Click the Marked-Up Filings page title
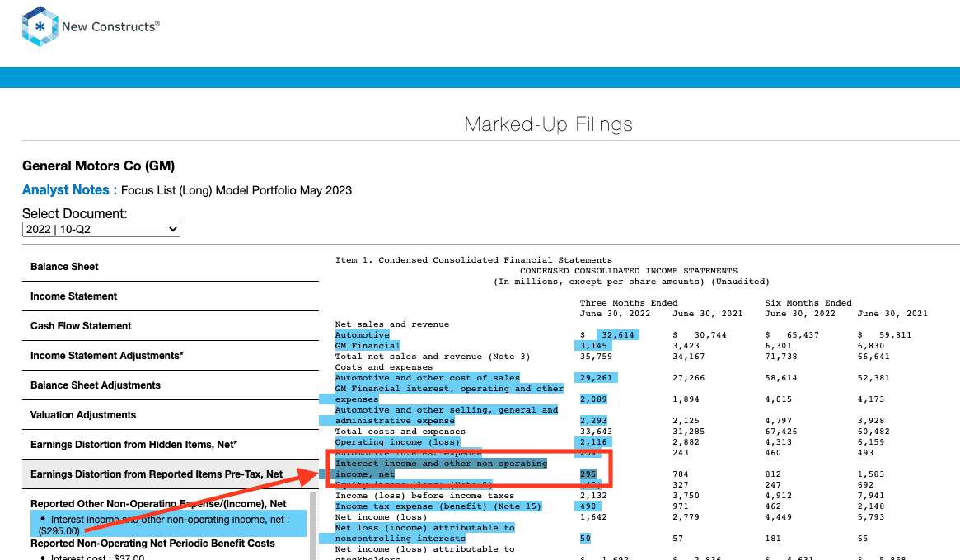 coord(549,124)
